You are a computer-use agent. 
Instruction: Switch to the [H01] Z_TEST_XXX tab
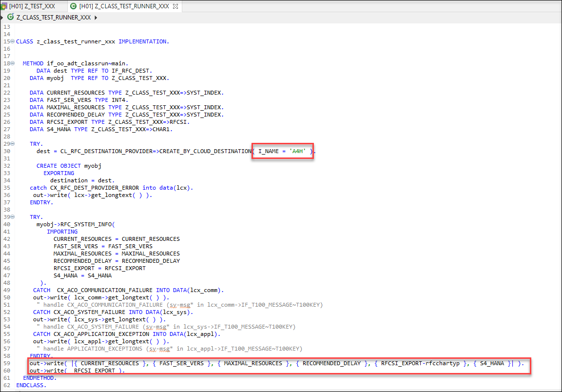pos(32,6)
